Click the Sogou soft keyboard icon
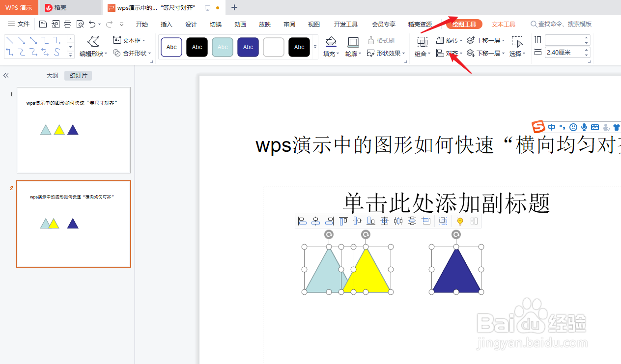Image resolution: width=621 pixels, height=364 pixels. coord(594,127)
